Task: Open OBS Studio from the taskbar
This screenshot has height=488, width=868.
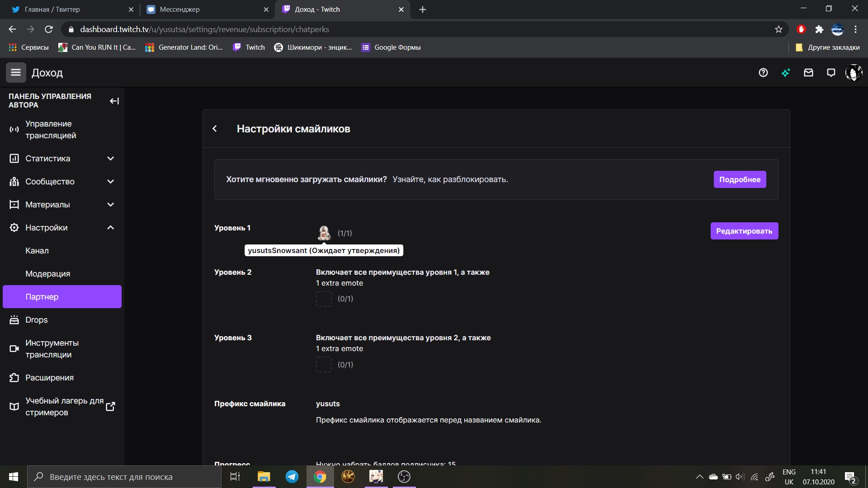Action: coord(404,477)
